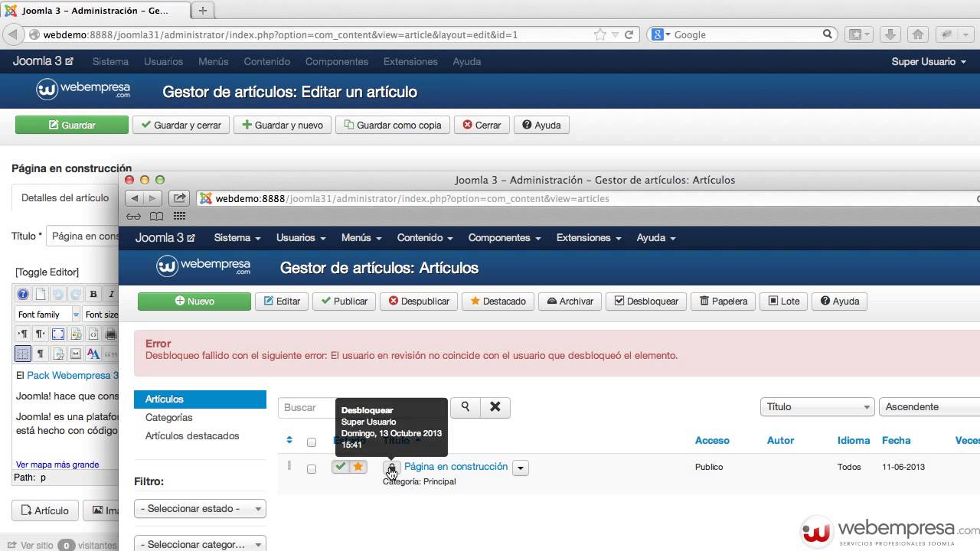Open Sistema menu in front window
980x551 pixels.
pos(237,238)
